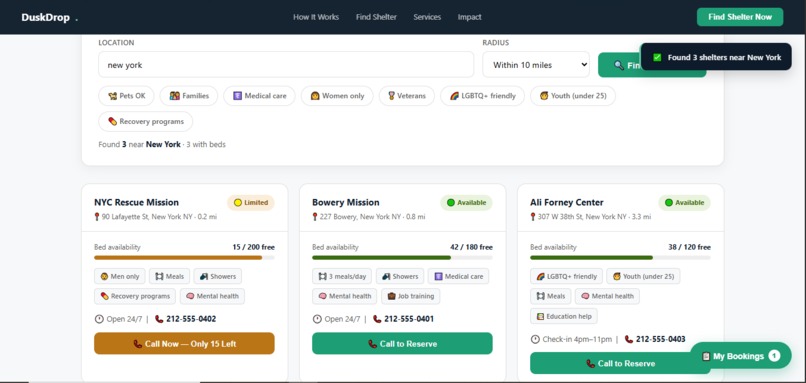Viewport: 806px width, 383px height.
Task: Click the My Bookings count badge
Action: 774,356
